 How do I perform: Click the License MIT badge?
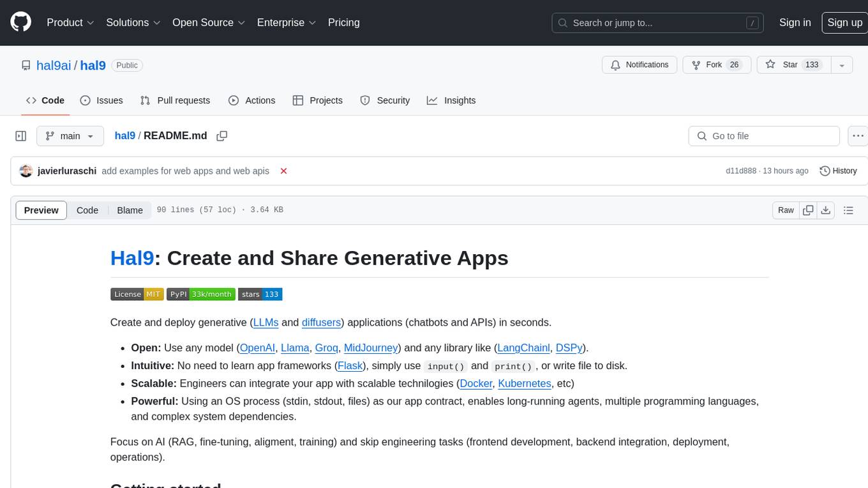point(137,294)
